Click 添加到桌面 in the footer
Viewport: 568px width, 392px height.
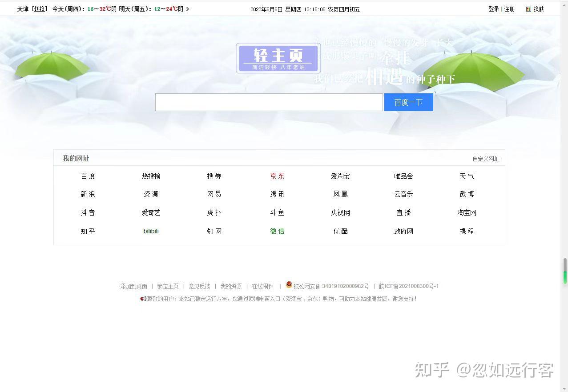pos(133,286)
